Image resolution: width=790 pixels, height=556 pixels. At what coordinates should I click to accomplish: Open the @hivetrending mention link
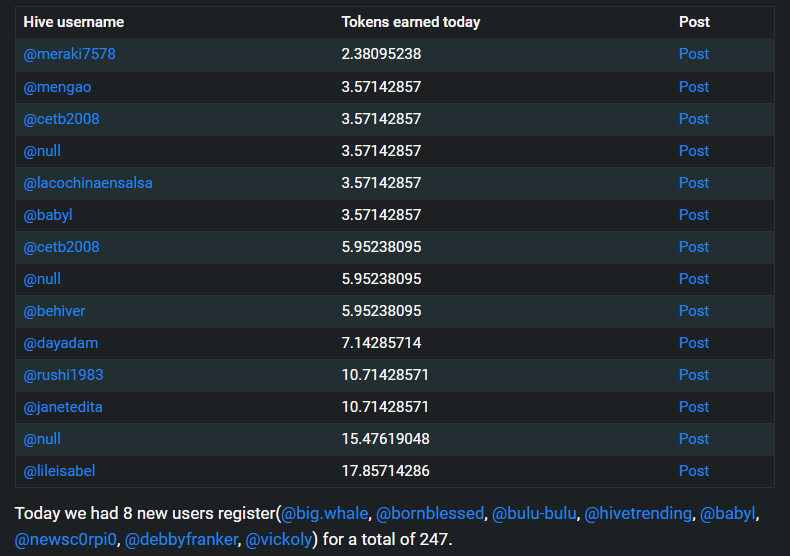pos(638,514)
